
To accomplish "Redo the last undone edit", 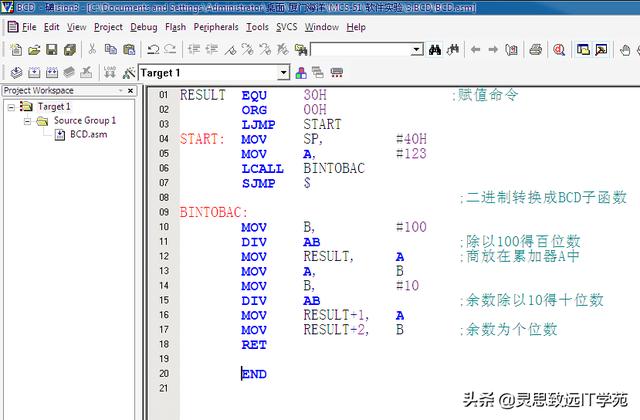I will coord(170,50).
